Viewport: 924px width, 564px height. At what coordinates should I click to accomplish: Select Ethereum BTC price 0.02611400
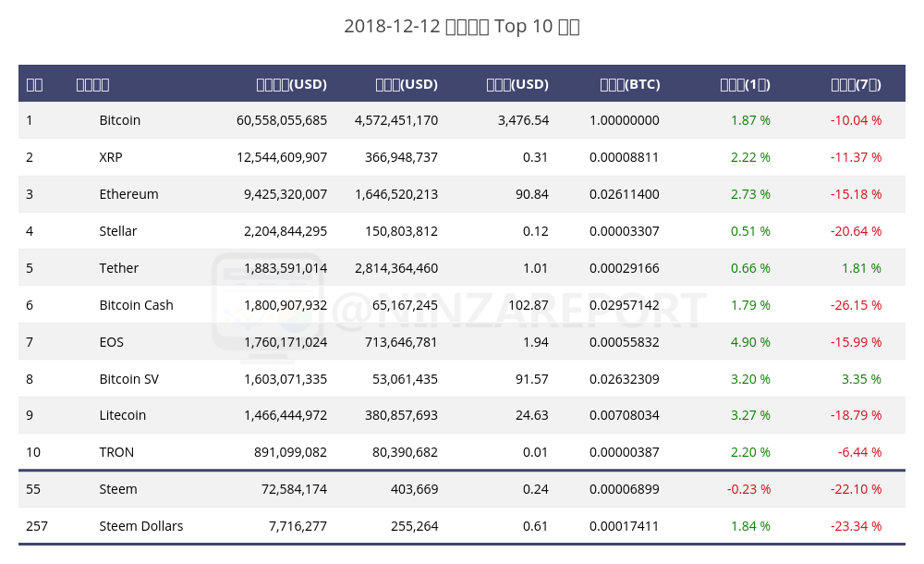tap(624, 194)
